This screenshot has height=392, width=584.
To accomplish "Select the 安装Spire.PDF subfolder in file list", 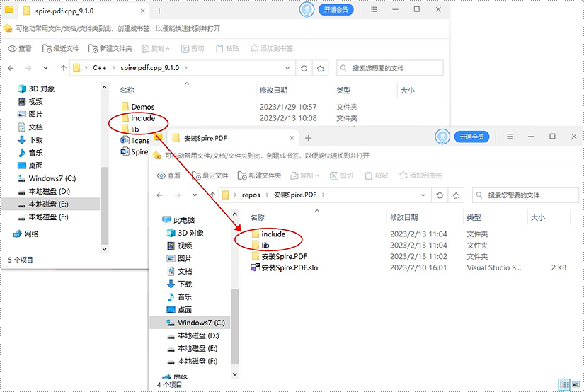I will click(x=280, y=256).
